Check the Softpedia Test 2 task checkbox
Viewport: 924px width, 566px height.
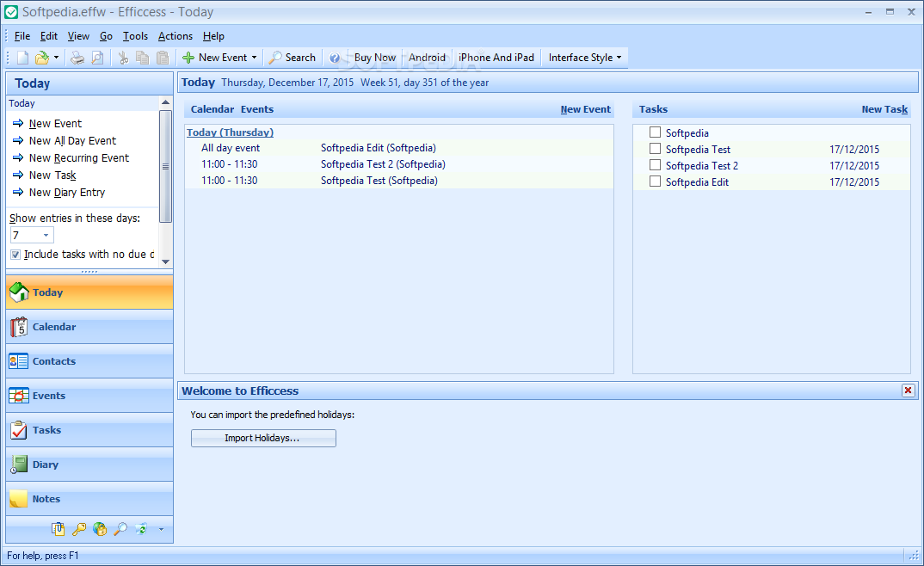pyautogui.click(x=655, y=165)
